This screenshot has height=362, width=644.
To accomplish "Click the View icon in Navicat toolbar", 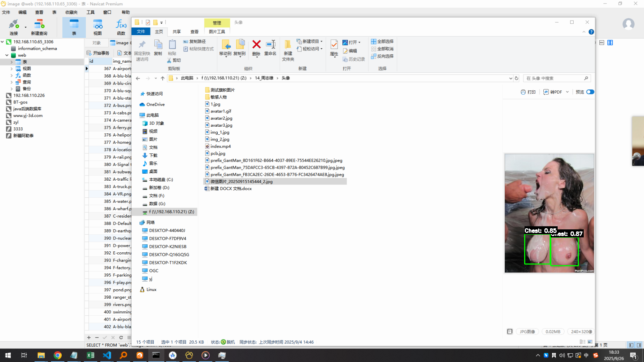I will pos(98,27).
